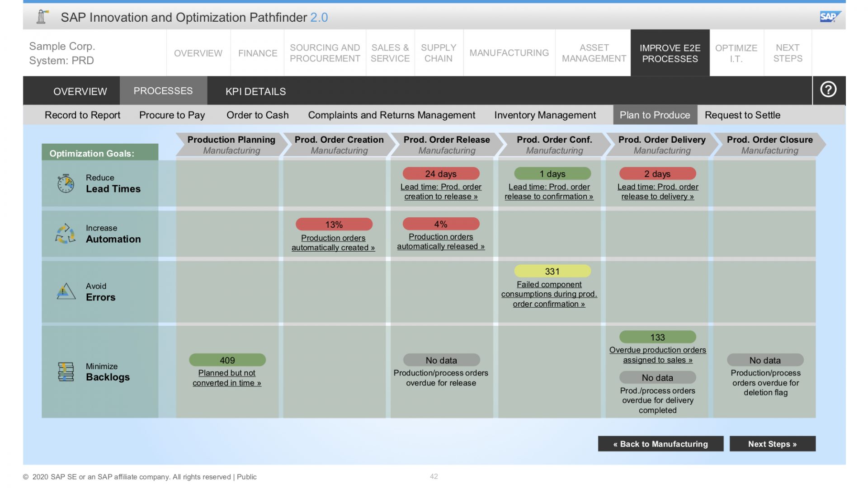Open the Optimize I.T. navigation section

[x=736, y=53]
